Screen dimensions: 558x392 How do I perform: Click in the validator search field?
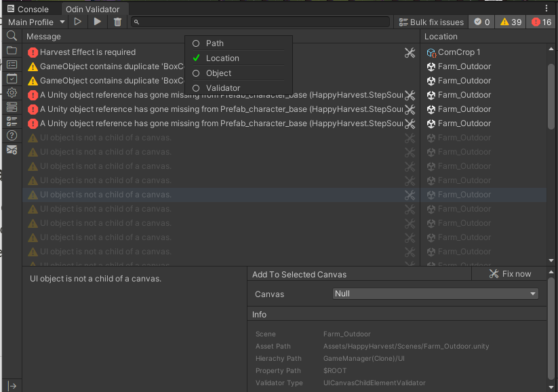[261, 22]
